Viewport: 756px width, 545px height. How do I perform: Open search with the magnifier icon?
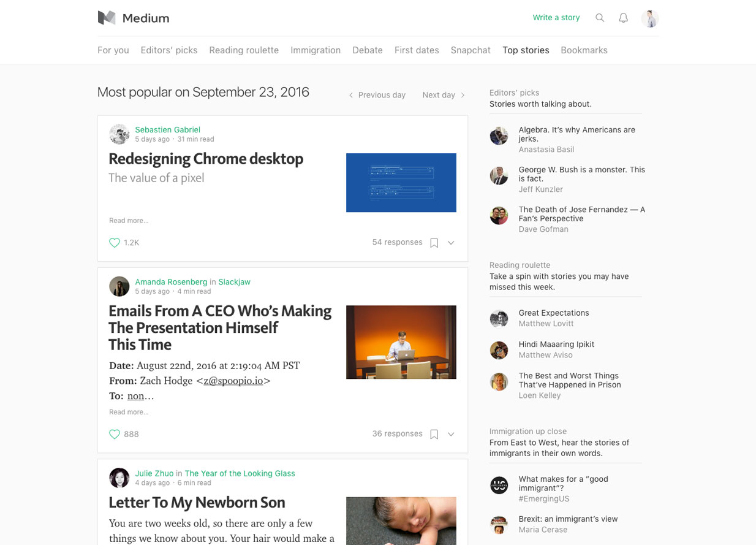pos(600,18)
